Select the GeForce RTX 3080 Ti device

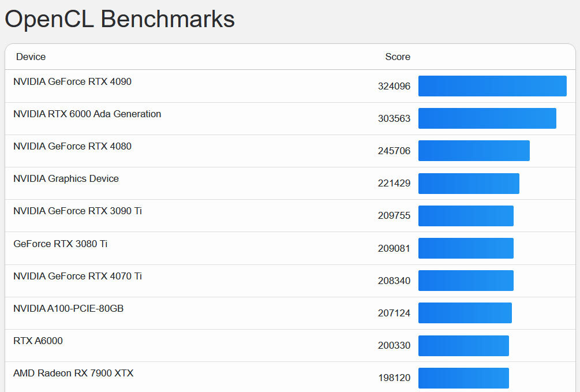(60, 244)
